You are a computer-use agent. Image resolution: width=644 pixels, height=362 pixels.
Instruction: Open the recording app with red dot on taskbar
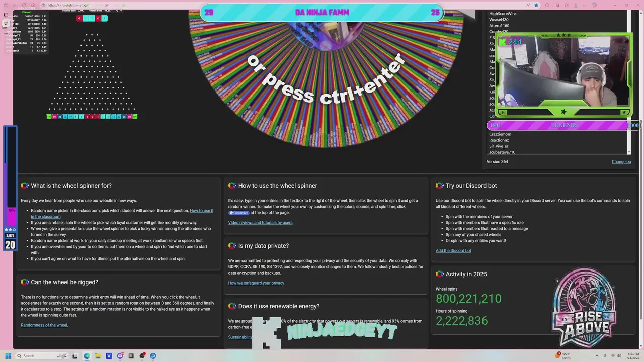click(x=142, y=355)
